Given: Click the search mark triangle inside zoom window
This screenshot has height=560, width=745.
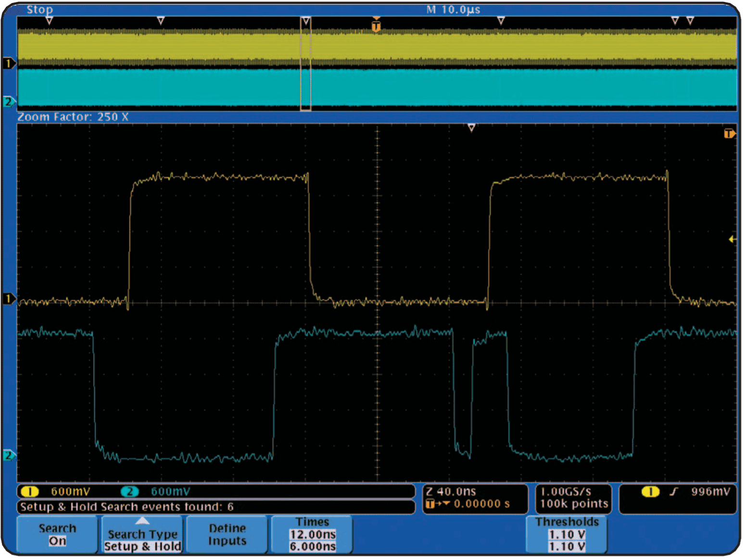Looking at the screenshot, I should [x=471, y=127].
